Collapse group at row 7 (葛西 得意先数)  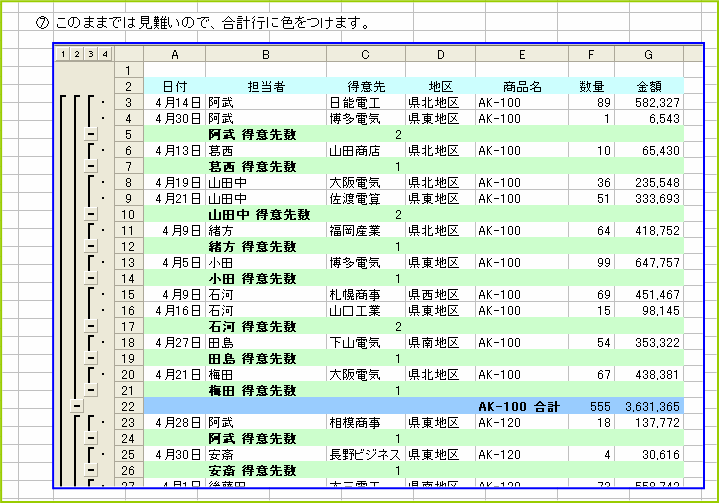(91, 166)
